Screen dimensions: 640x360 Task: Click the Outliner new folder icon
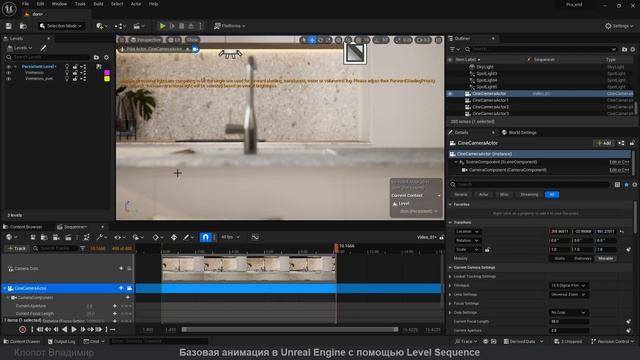click(624, 49)
